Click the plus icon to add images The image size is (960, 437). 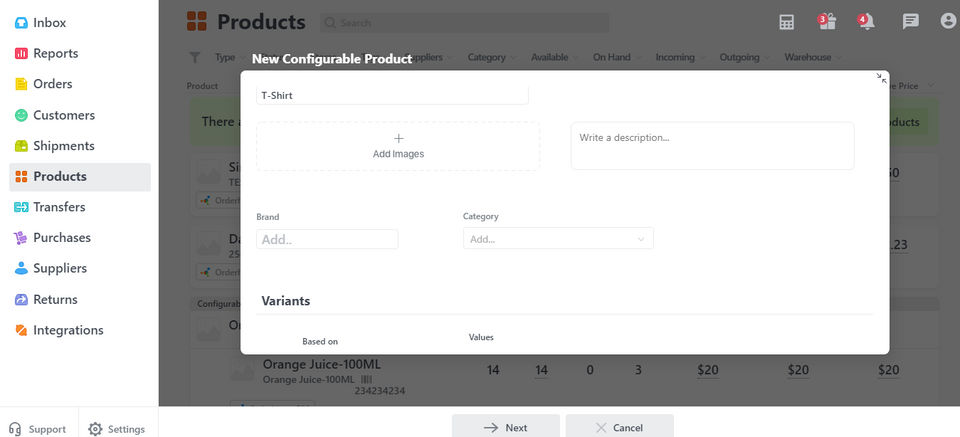coord(398,138)
